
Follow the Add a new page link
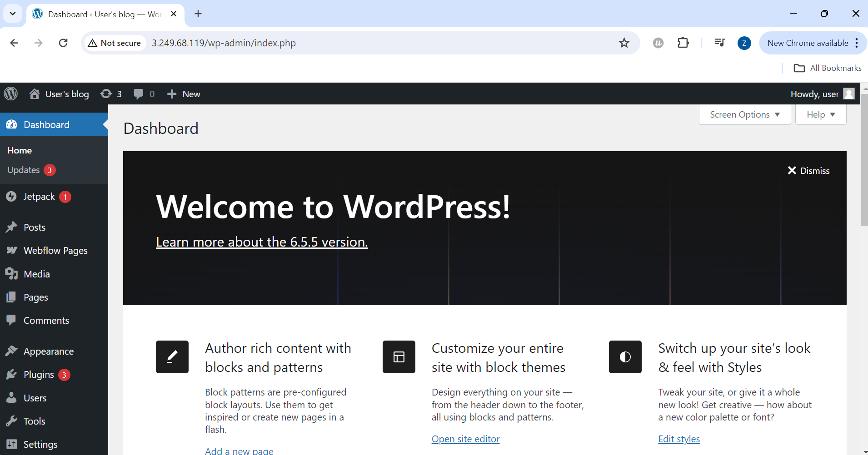pos(239,451)
